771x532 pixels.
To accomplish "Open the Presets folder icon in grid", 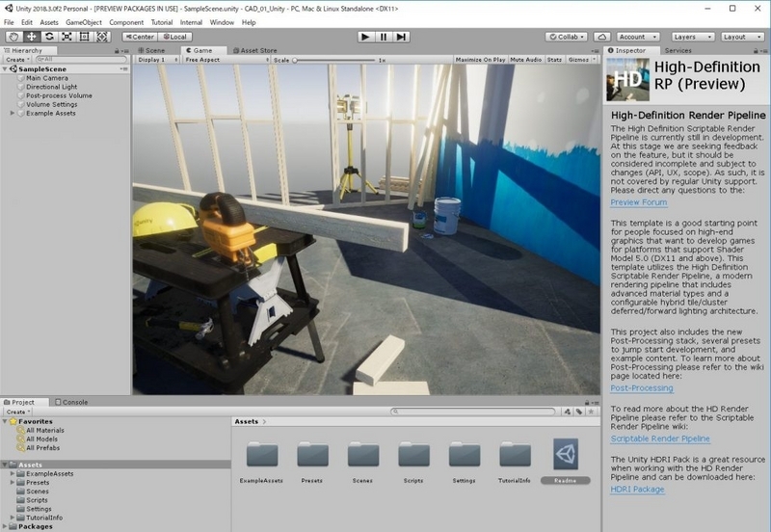I will click(x=312, y=454).
